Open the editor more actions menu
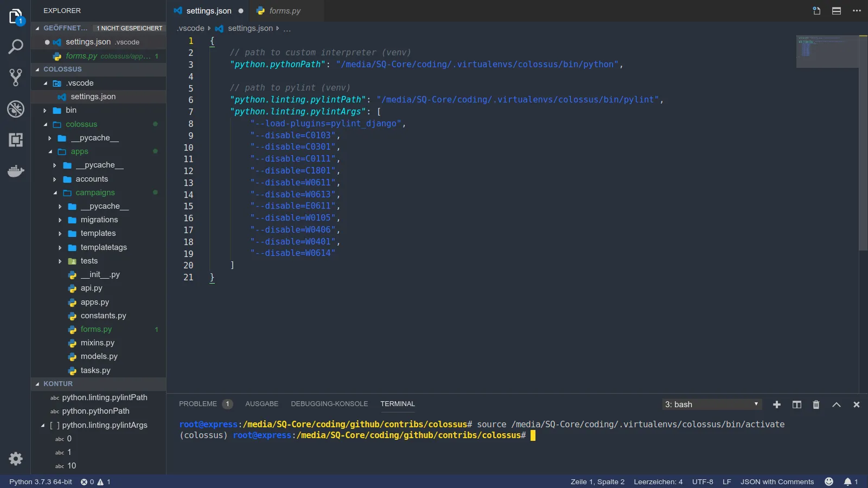The width and height of the screenshot is (868, 488). point(857,11)
